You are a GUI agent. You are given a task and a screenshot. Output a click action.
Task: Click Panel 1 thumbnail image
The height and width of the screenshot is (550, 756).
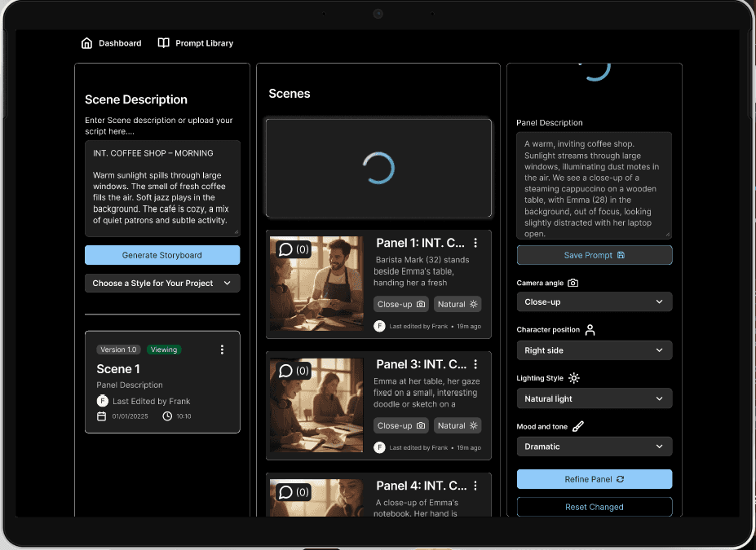pyautogui.click(x=316, y=284)
